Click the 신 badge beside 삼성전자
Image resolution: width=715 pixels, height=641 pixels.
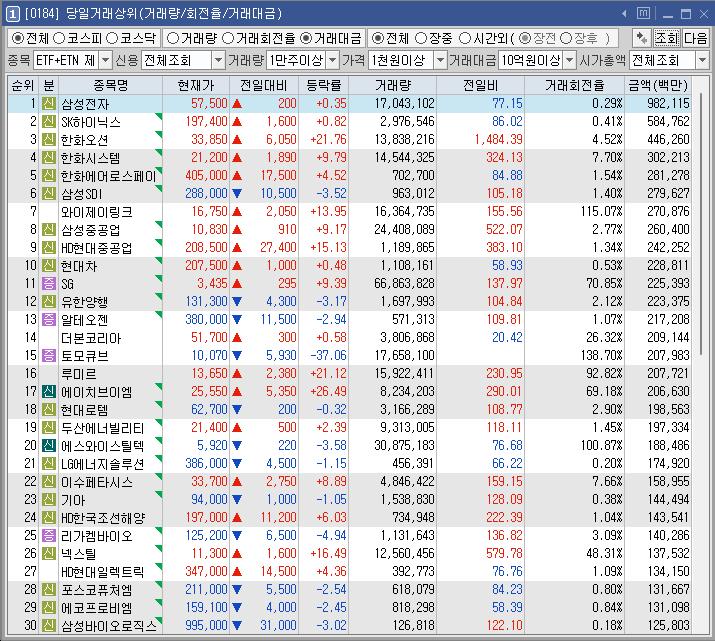click(x=49, y=103)
